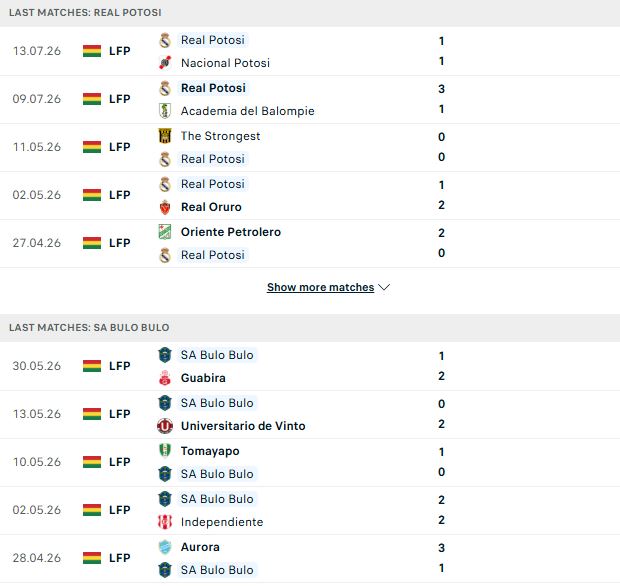Click the Academia del Balompie crest icon
Viewport: 620px width, 586px height.
point(165,111)
